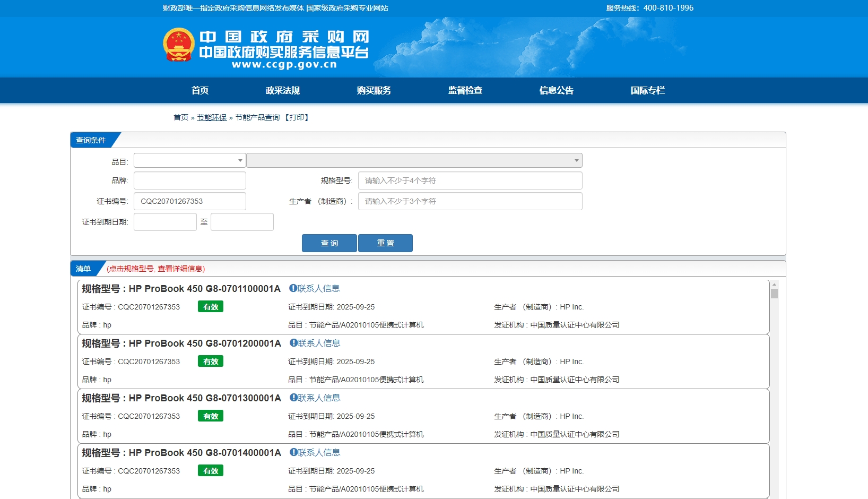Open 联系人信息 for model 0701400001A
Image resolution: width=868 pixels, height=499 pixels.
[x=319, y=452]
